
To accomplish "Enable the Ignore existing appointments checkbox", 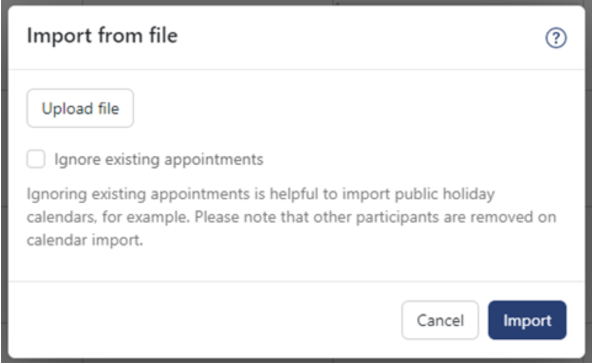I will (35, 157).
